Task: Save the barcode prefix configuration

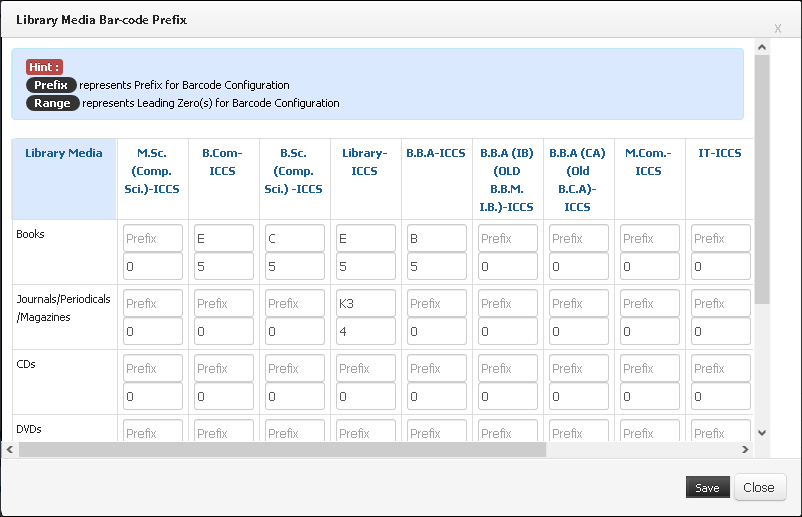Action: point(707,487)
